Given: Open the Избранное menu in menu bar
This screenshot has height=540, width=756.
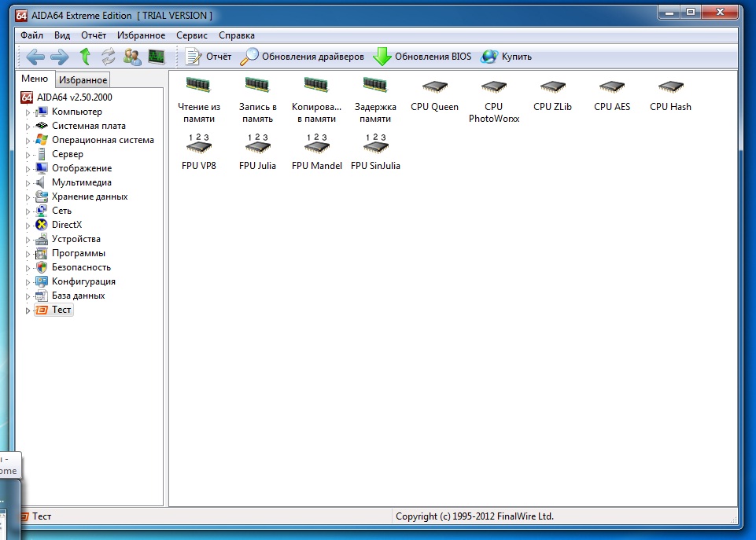Looking at the screenshot, I should [x=141, y=35].
